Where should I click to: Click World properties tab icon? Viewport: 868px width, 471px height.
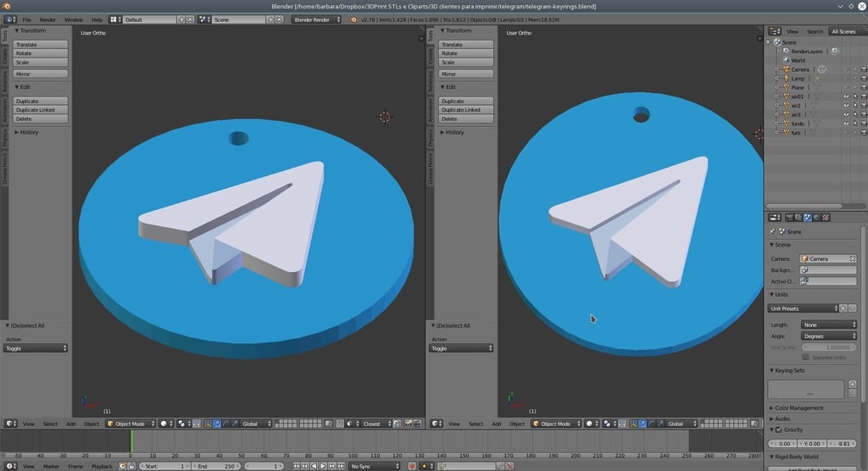click(816, 218)
